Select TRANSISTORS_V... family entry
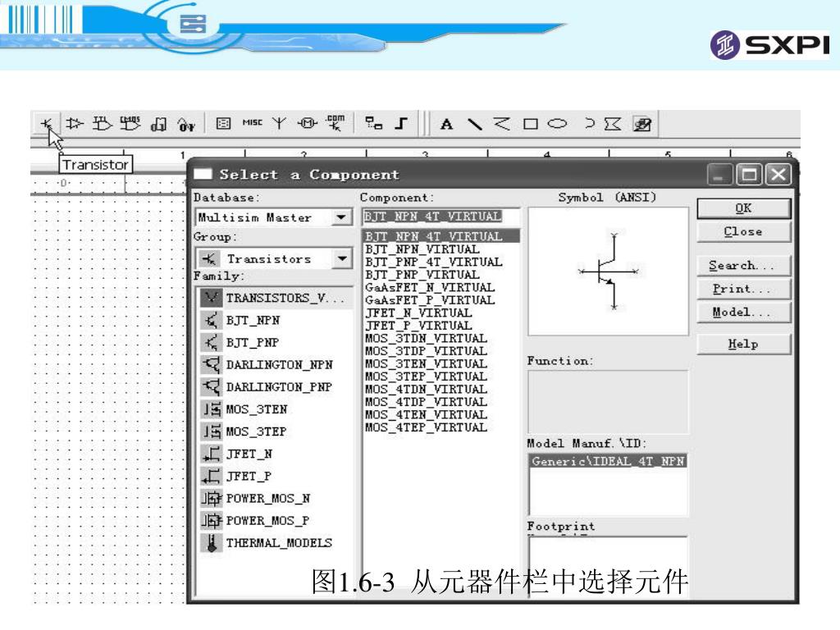840x630 pixels. (x=275, y=298)
